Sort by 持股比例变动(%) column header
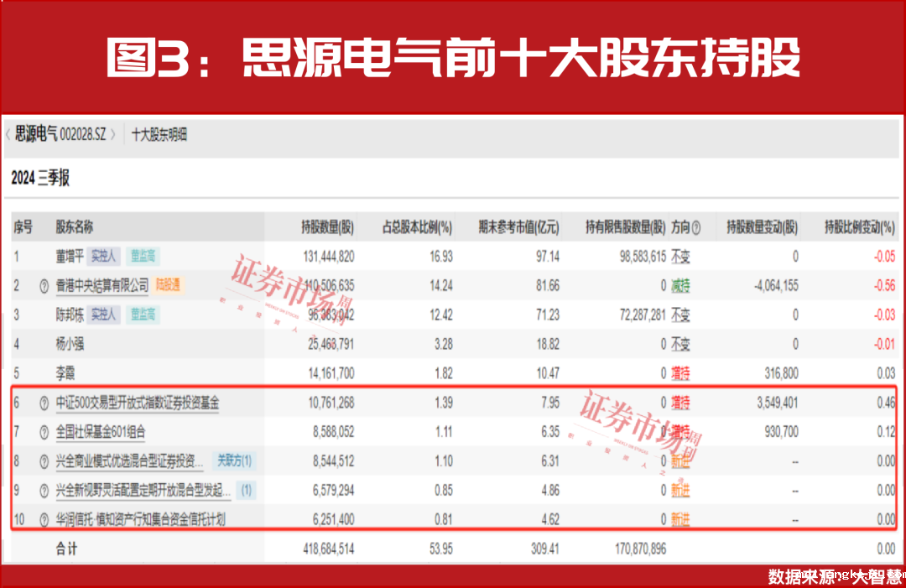Image resolution: width=906 pixels, height=588 pixels. tap(860, 227)
